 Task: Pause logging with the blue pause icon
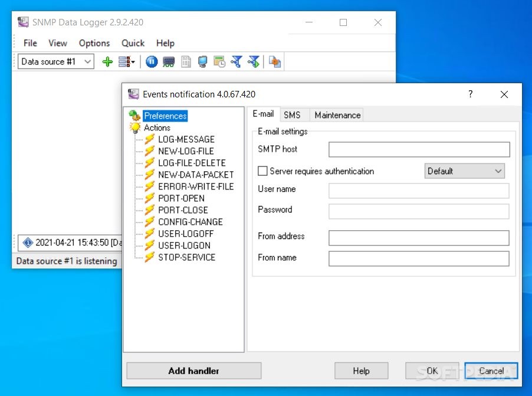(152, 62)
